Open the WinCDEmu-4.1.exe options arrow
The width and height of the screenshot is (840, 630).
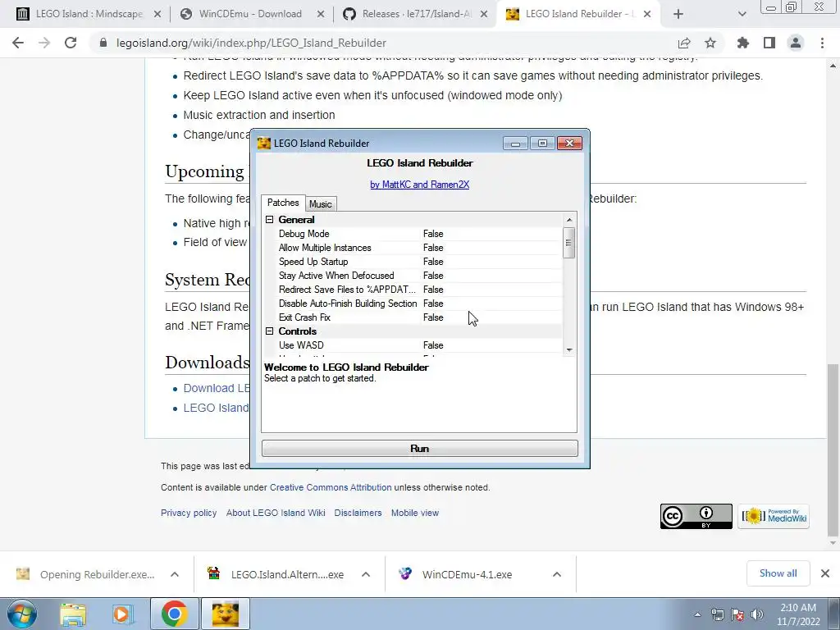point(557,574)
